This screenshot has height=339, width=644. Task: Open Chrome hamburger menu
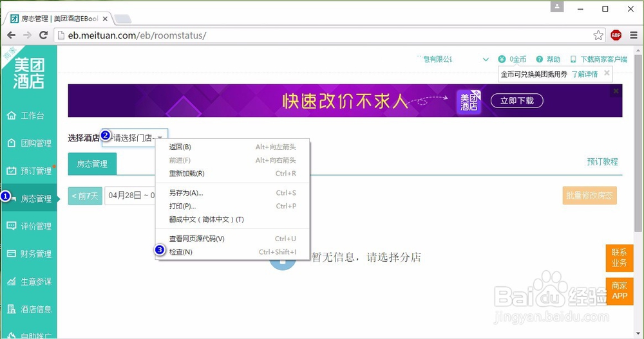[634, 35]
